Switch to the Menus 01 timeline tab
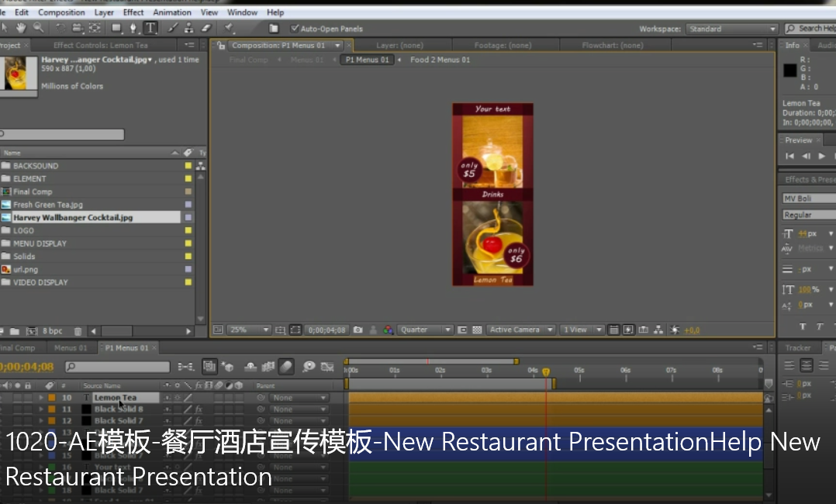Image resolution: width=836 pixels, height=504 pixels. 71,347
